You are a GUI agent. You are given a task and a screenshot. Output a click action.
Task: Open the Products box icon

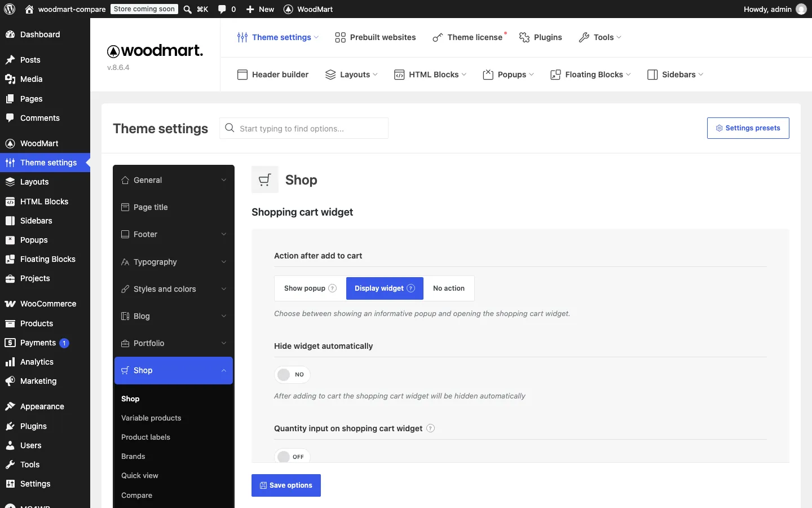pos(10,323)
